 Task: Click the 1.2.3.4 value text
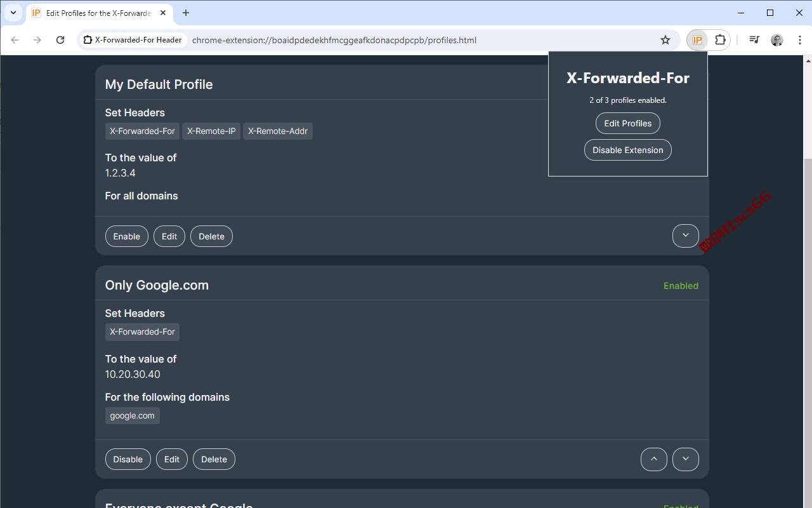pyautogui.click(x=121, y=173)
